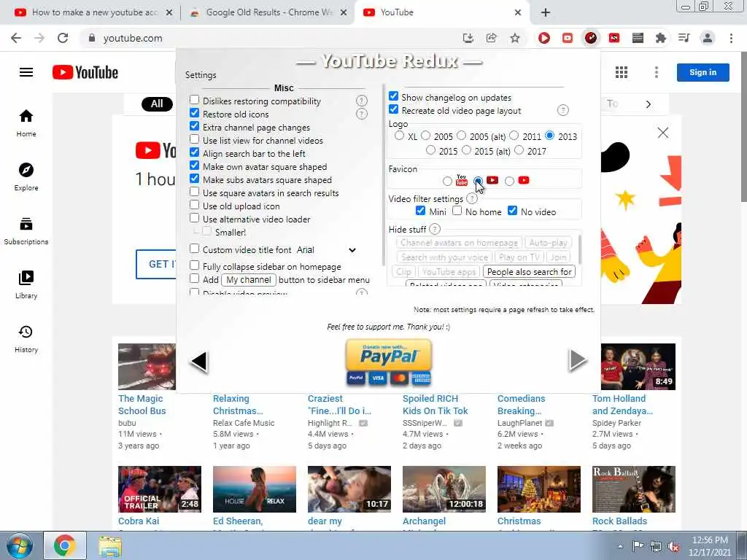This screenshot has height=560, width=747.
Task: Go to previous Redux page with left arrow
Action: click(198, 361)
